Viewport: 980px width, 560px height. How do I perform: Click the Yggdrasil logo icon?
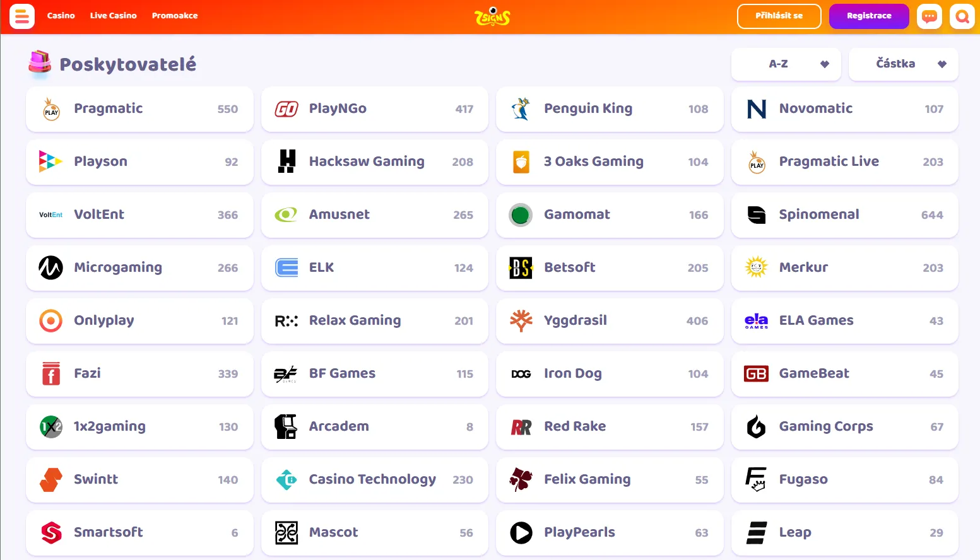pyautogui.click(x=521, y=320)
